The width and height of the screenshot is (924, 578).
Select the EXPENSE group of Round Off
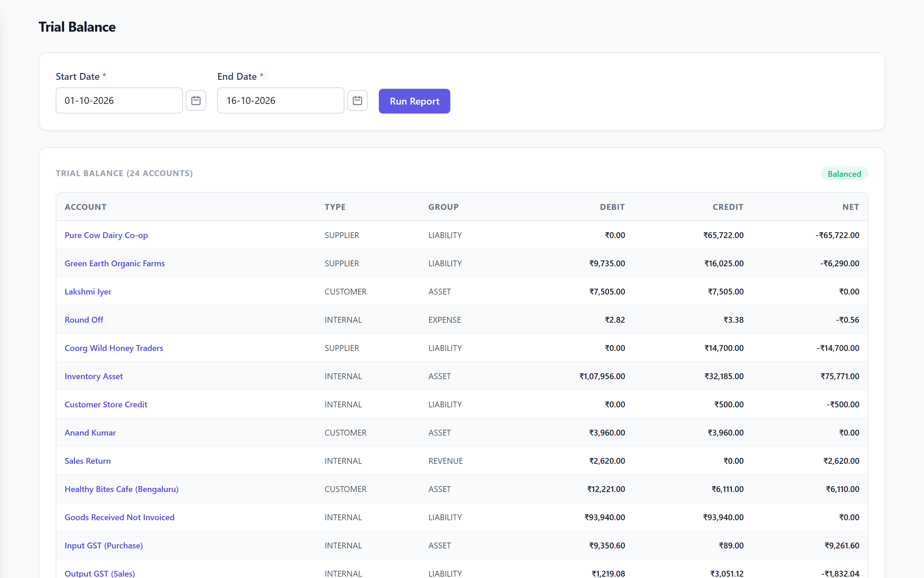444,320
